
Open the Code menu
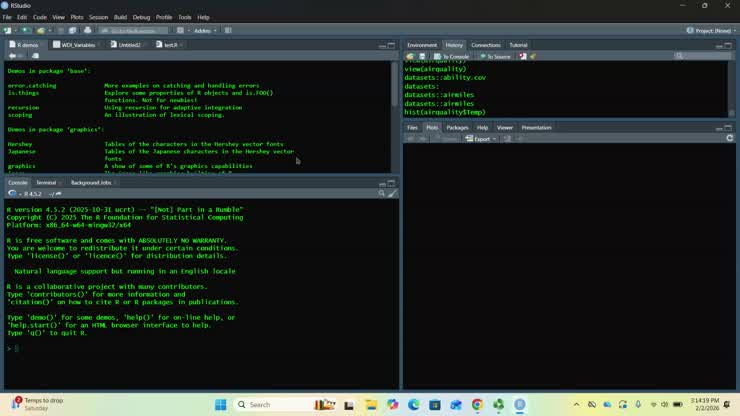click(40, 17)
